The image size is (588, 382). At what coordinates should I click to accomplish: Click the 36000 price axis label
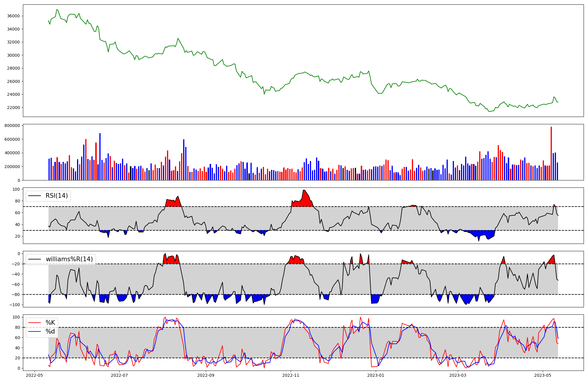click(x=13, y=16)
